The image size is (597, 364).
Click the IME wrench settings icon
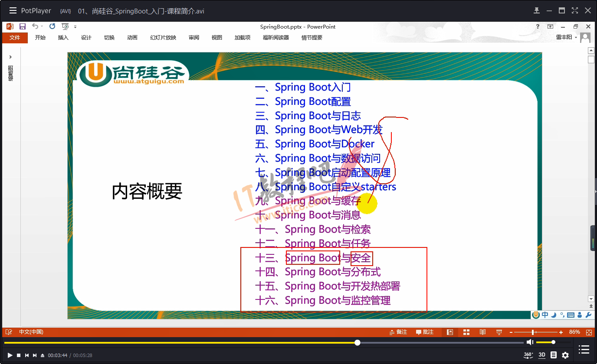pos(589,315)
